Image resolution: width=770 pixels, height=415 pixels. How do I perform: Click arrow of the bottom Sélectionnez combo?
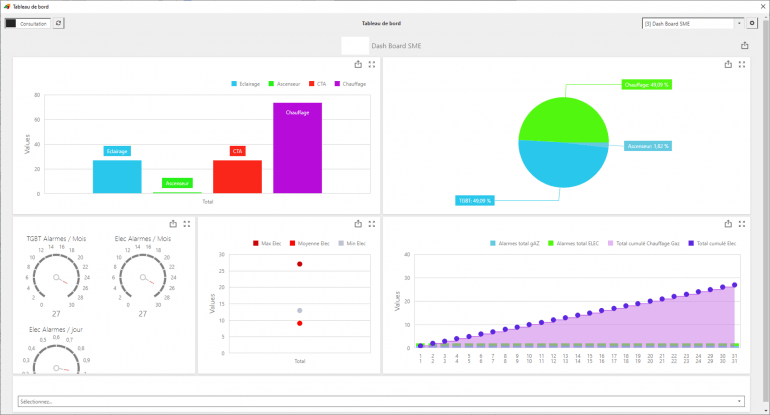[739, 401]
